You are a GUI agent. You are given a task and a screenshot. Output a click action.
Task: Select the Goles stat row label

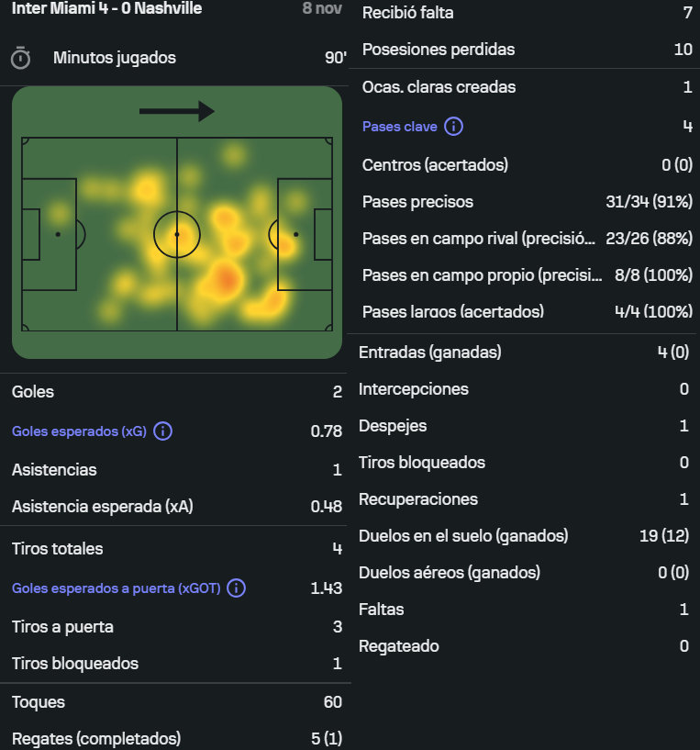pyautogui.click(x=33, y=392)
